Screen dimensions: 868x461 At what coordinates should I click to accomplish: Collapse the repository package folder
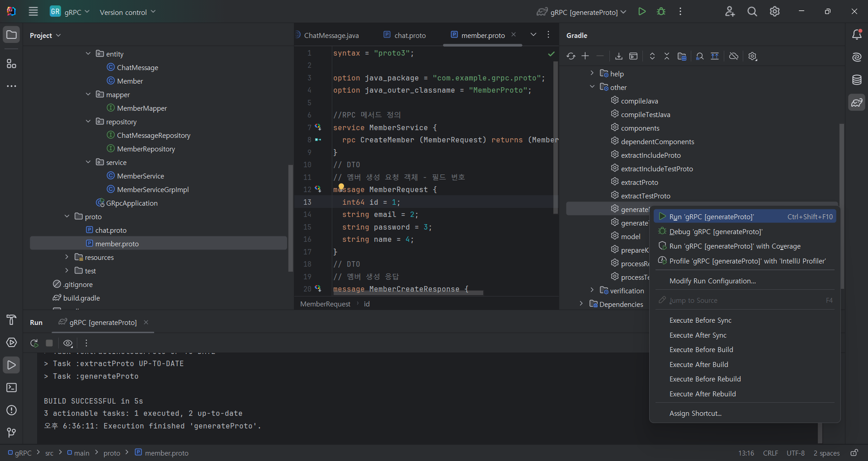(88, 122)
